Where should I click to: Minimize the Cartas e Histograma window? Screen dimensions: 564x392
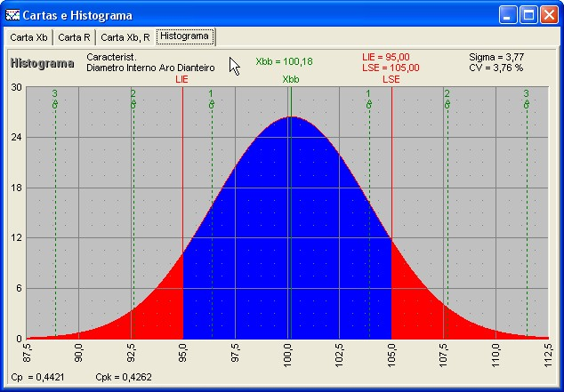tap(508, 15)
